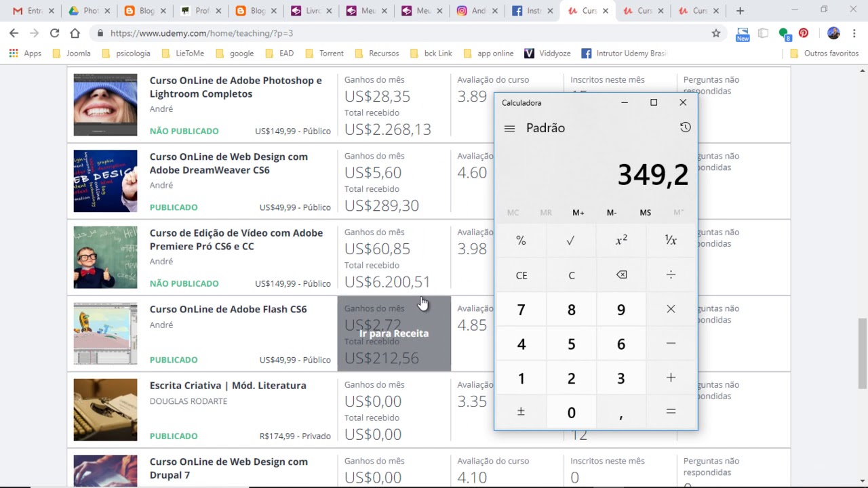Image resolution: width=868 pixels, height=488 pixels.
Task: Click the divide key in Calculator
Action: point(671,274)
